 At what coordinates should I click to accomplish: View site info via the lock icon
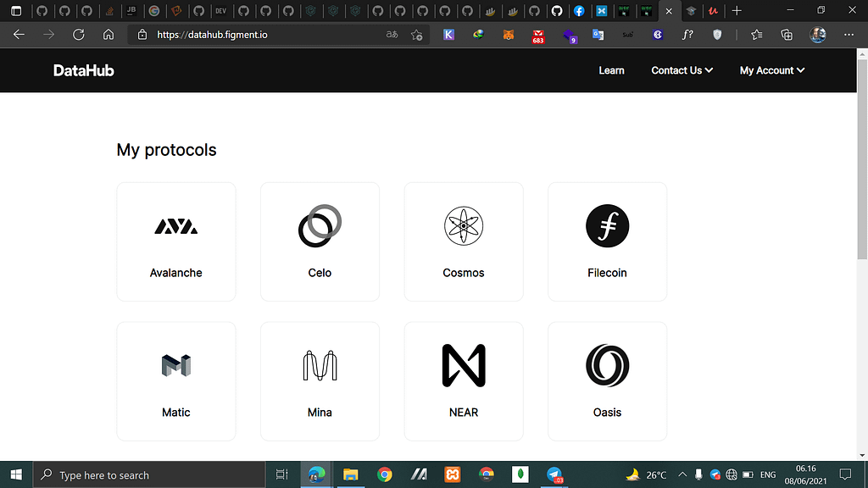click(142, 34)
